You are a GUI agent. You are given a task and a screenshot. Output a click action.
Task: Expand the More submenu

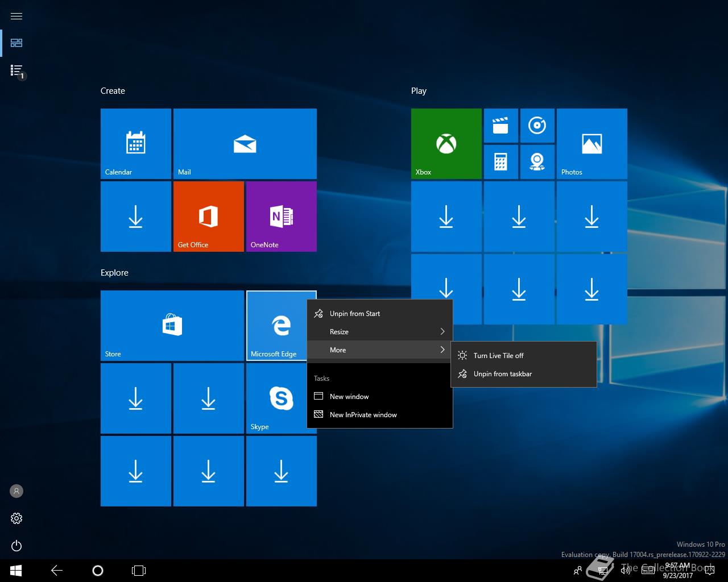click(x=380, y=350)
